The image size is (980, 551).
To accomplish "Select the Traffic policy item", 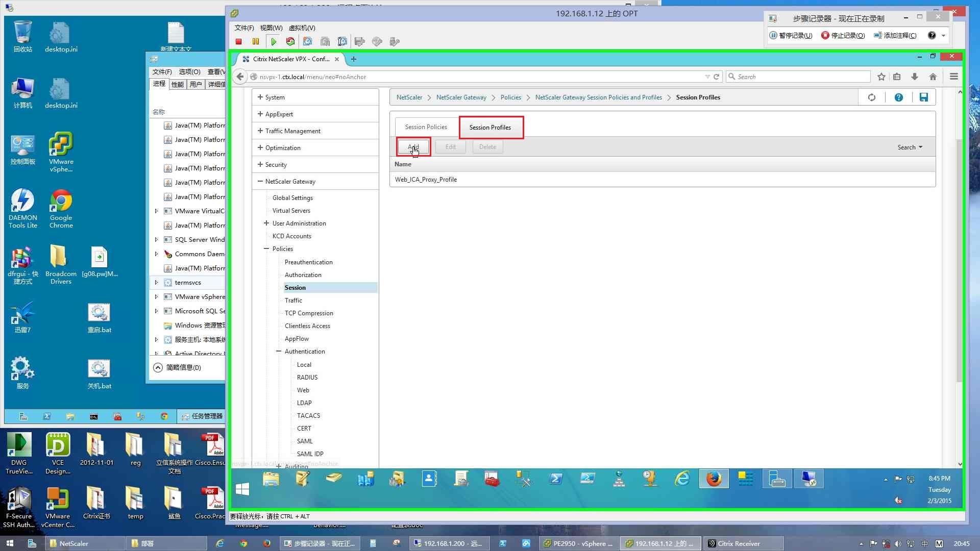I will 293,300.
